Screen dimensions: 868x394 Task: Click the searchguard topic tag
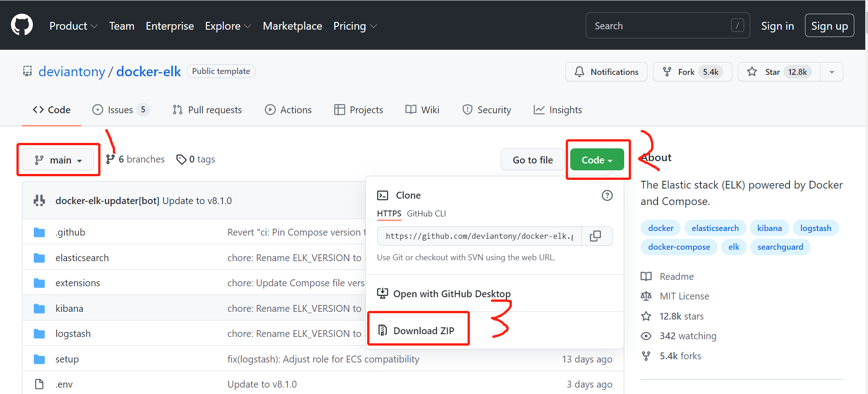[780, 247]
